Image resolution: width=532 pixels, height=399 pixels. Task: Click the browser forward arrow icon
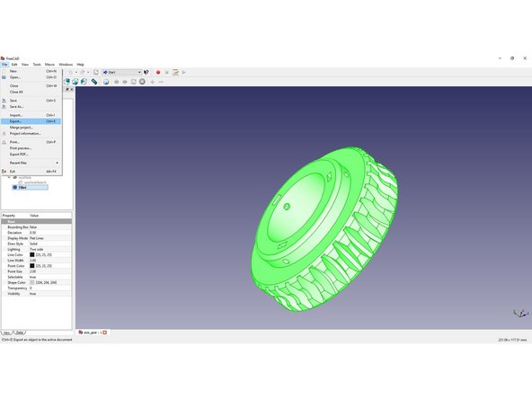(125, 82)
